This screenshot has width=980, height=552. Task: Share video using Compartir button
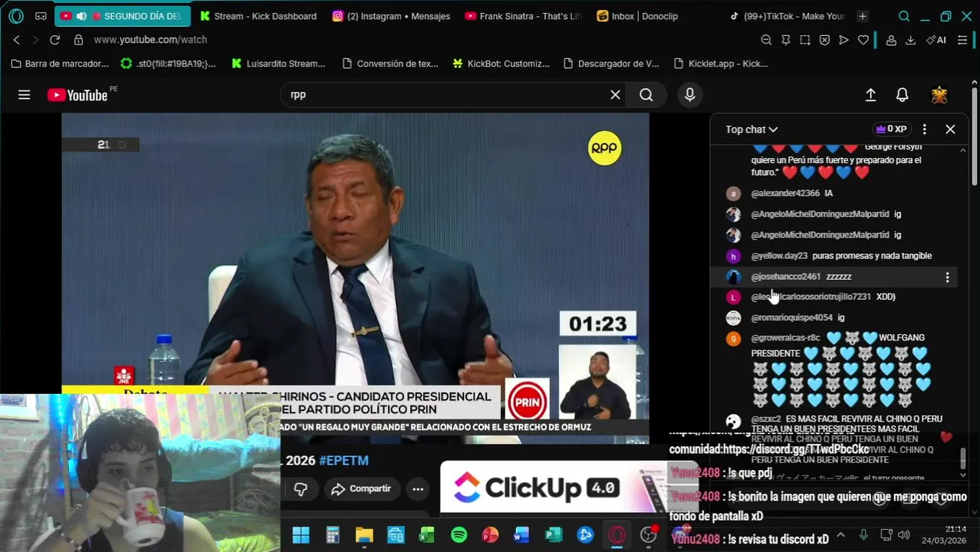[360, 488]
